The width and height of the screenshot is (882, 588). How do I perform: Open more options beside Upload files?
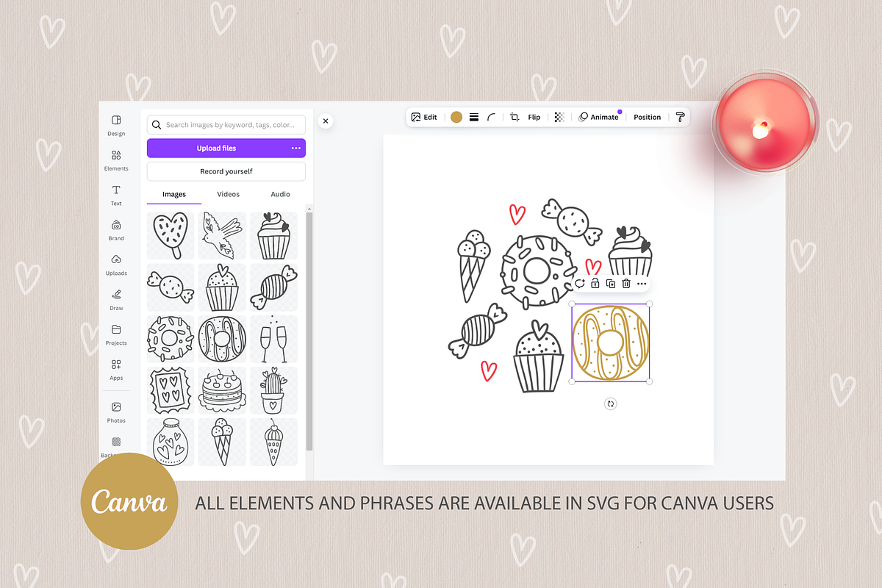pyautogui.click(x=295, y=148)
